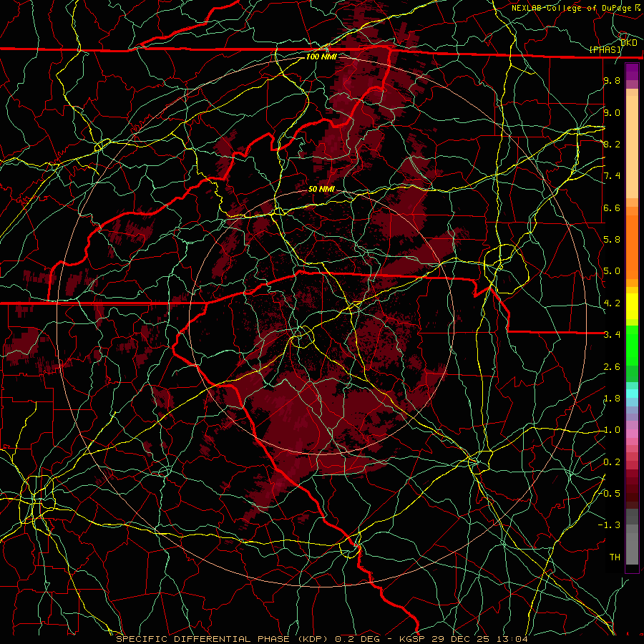Screen dimensions: 644x644
Task: Click the 3.4 legend value
Action: [612, 335]
